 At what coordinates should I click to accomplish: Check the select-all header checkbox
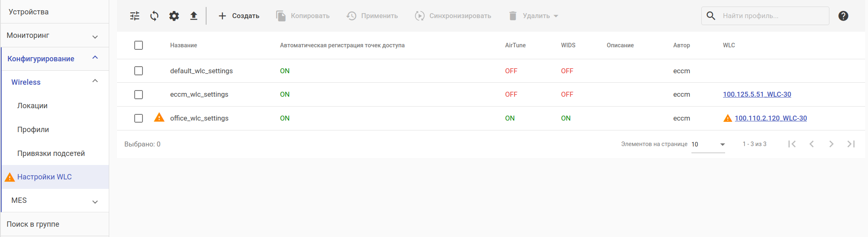pos(138,45)
